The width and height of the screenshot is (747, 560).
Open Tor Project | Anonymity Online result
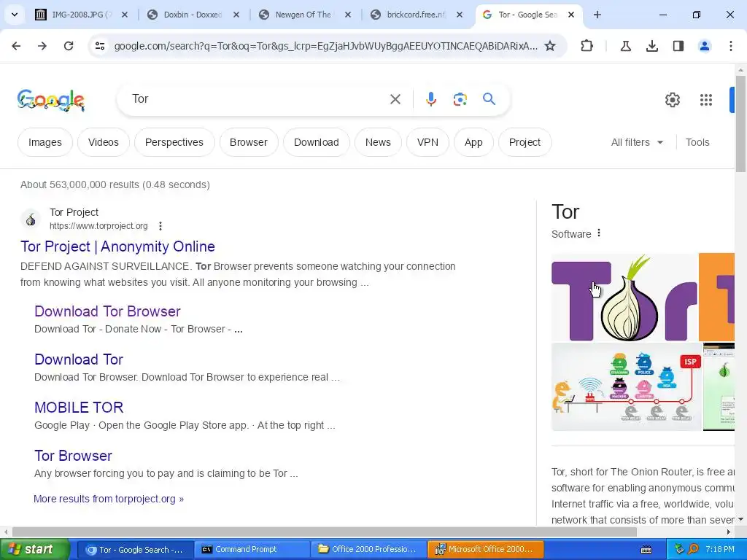point(117,246)
